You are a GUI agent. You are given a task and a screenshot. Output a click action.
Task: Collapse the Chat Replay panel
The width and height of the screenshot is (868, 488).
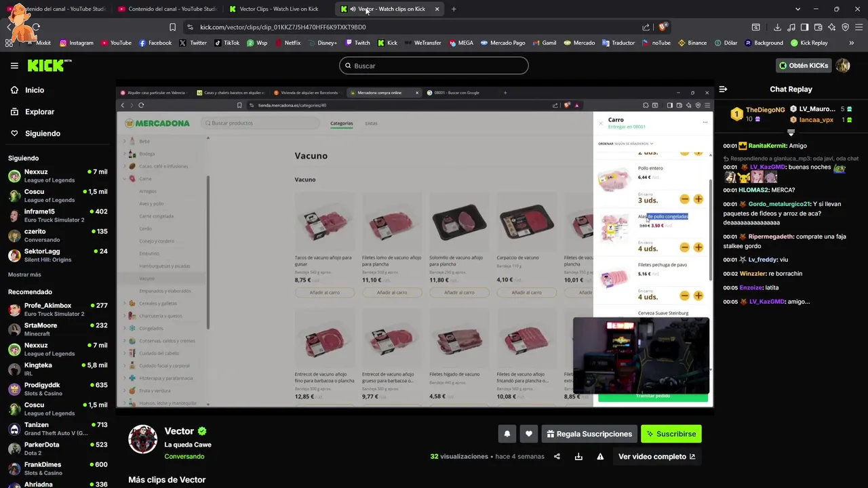tap(723, 89)
